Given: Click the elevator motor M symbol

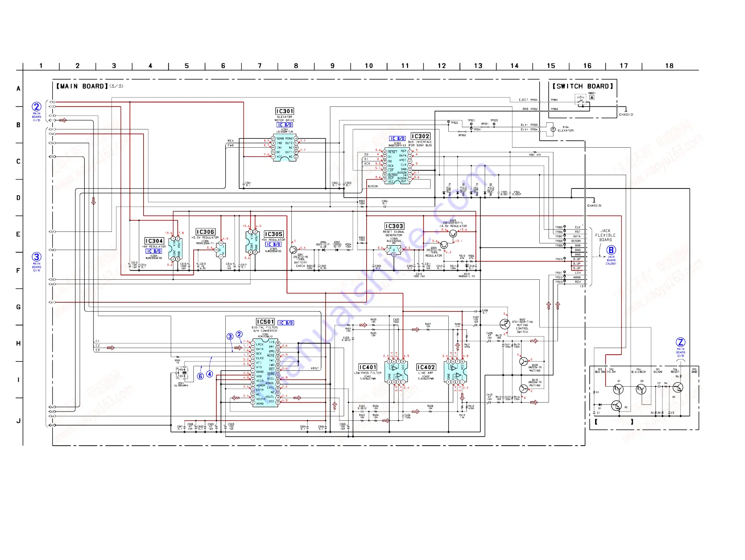Looking at the screenshot, I should pos(553,129).
